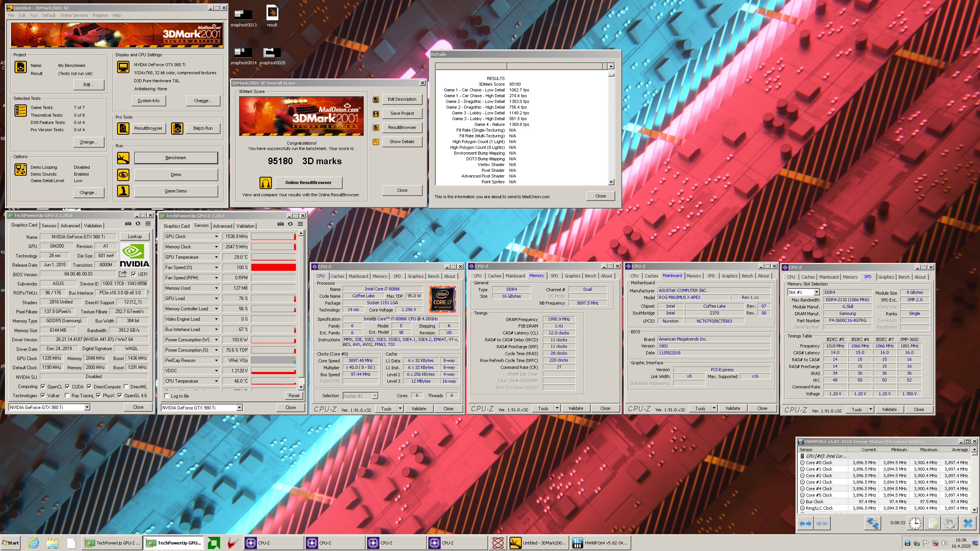
Task: Click the Details results list scrollbar down arrow
Action: 611,183
